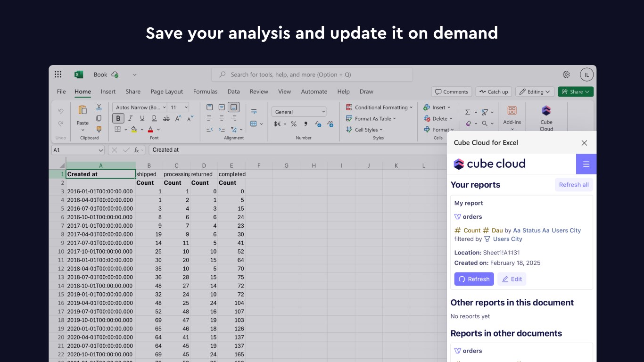
Task: Click the Redo arrow
Action: click(x=61, y=123)
